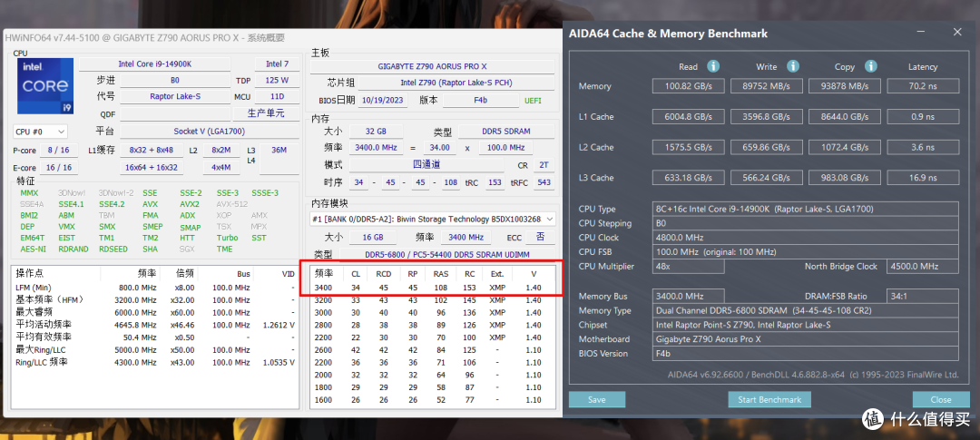Click the RDSEED feature flag
This screenshot has height=440, width=980.
(x=113, y=249)
